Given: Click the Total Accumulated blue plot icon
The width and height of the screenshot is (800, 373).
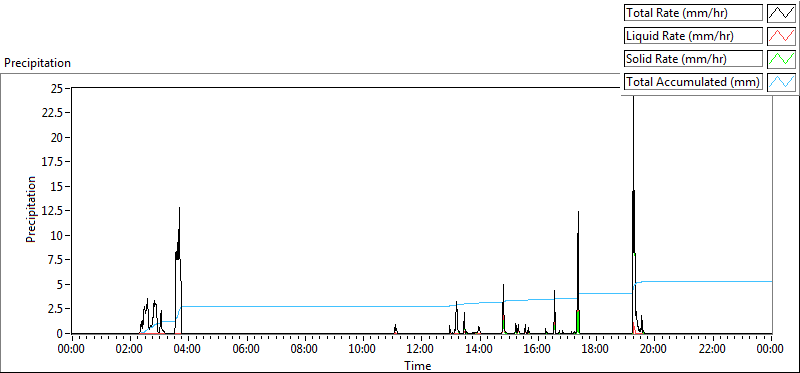Looking at the screenshot, I should tap(782, 81).
